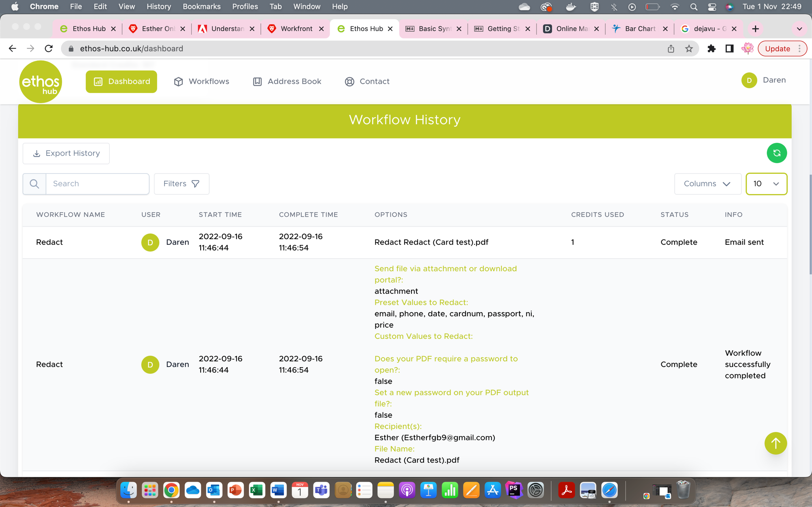Click the Update button in Chrome
The image size is (812, 507).
[778, 48]
